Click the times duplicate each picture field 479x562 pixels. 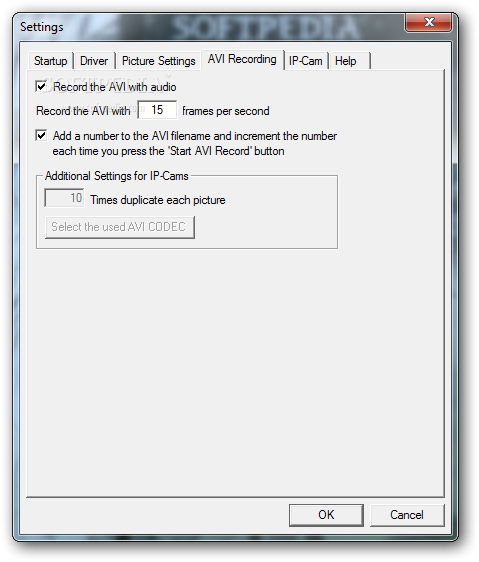pos(65,198)
